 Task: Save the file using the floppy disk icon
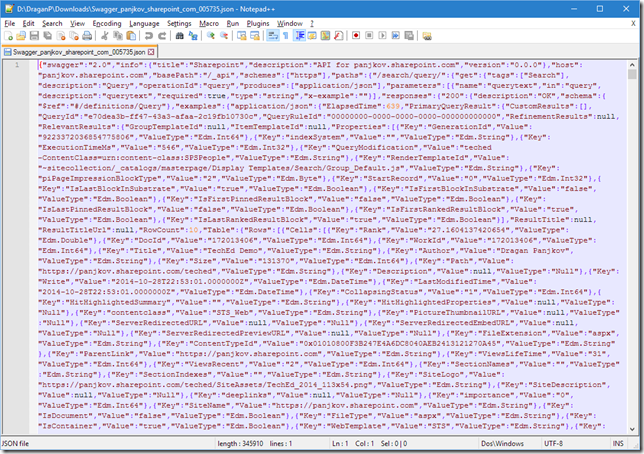tap(34, 36)
